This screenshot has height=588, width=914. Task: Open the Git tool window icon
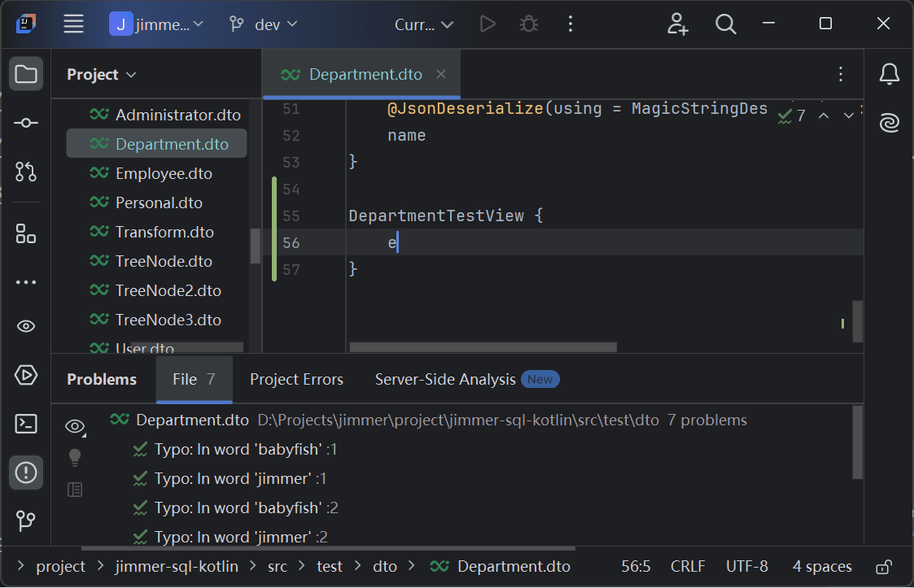pyautogui.click(x=26, y=520)
